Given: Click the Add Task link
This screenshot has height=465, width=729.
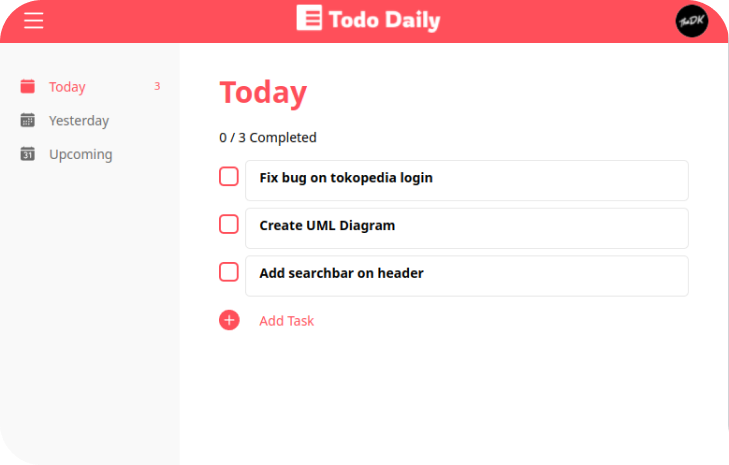Looking at the screenshot, I should click(286, 321).
